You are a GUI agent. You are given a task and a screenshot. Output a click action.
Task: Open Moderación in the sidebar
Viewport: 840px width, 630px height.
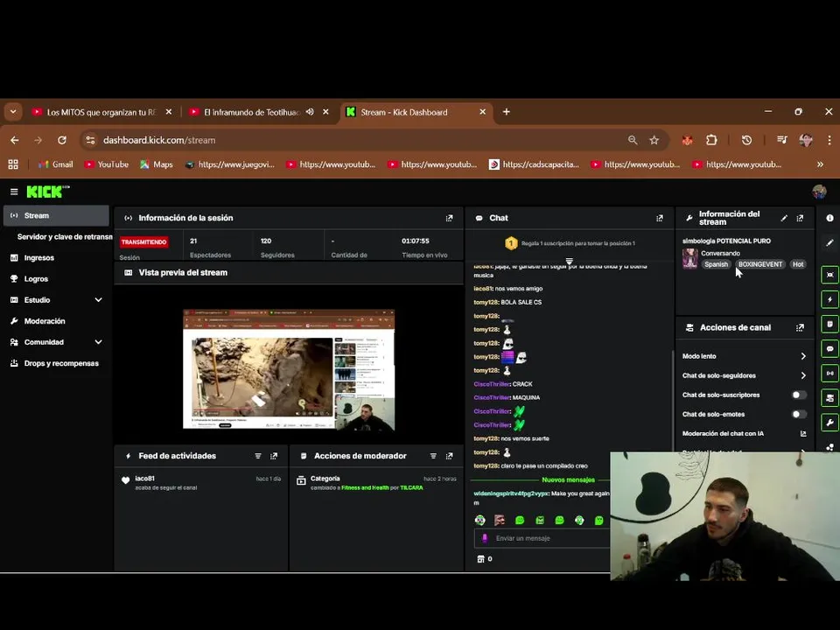pyautogui.click(x=45, y=321)
